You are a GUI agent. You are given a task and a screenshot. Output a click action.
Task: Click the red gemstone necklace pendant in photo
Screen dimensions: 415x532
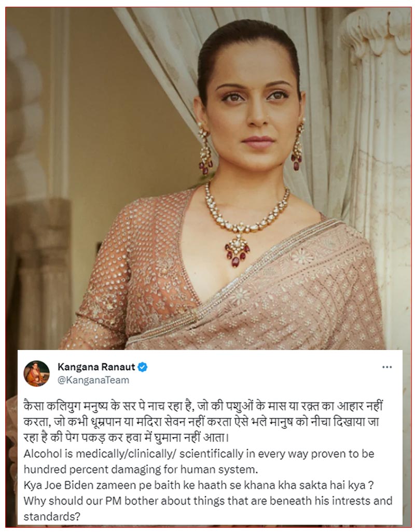[237, 250]
